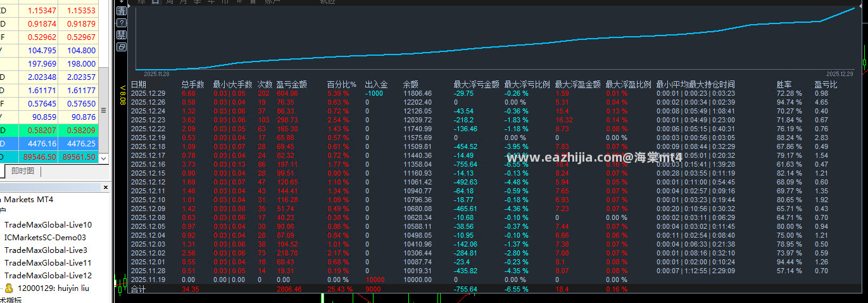Select account TradeMaxGlobal-Live3
868x303 pixels.
pyautogui.click(x=46, y=250)
